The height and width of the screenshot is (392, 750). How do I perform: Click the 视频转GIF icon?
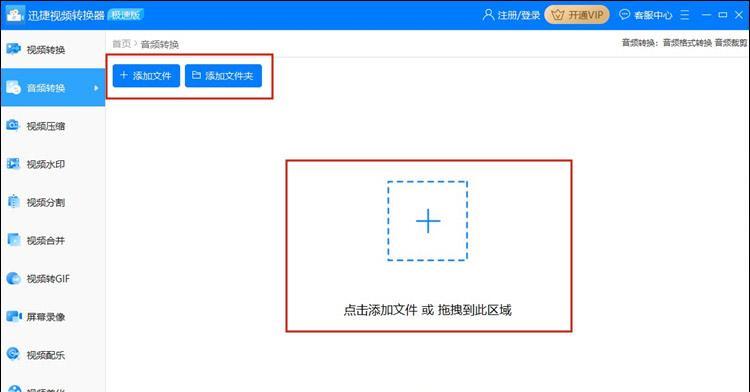(x=13, y=278)
